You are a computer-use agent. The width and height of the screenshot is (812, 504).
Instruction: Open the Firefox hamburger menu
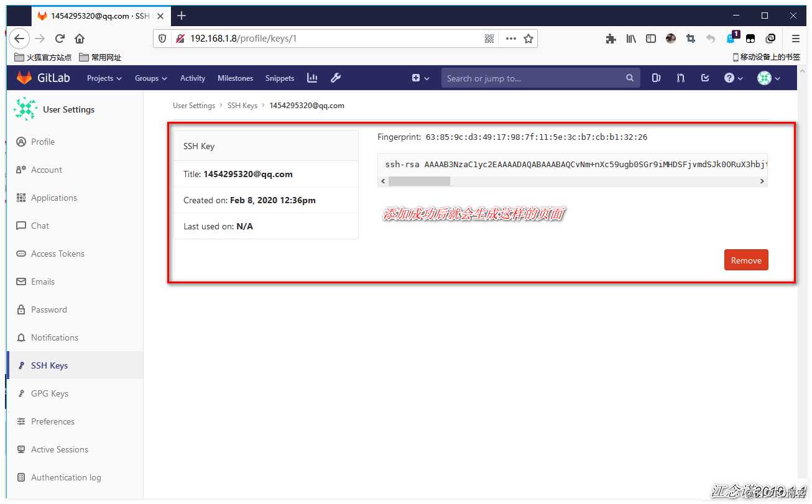pos(796,39)
